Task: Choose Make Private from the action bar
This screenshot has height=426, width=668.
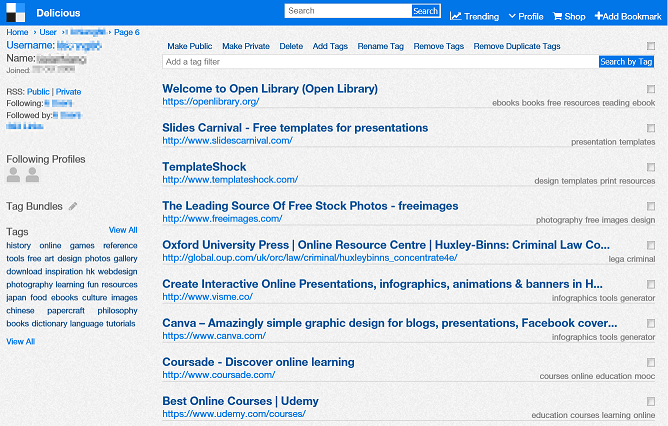Action: (246, 46)
